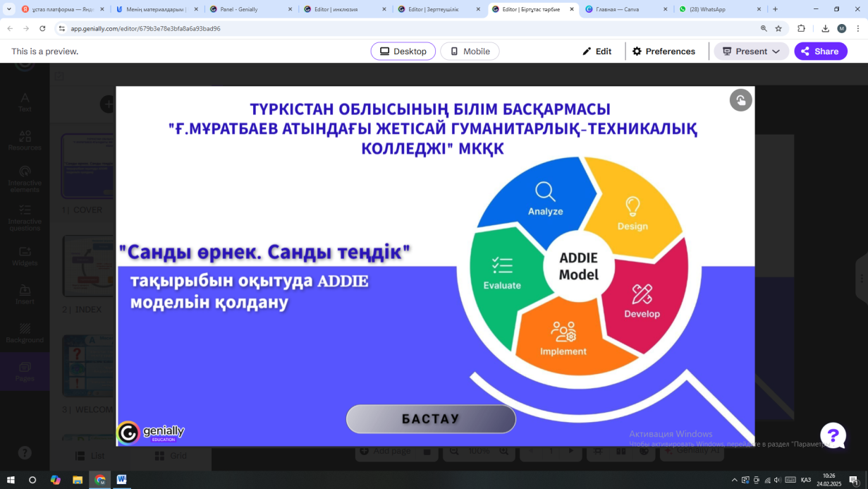The image size is (868, 489).
Task: Open a new browser tab
Action: (x=775, y=9)
